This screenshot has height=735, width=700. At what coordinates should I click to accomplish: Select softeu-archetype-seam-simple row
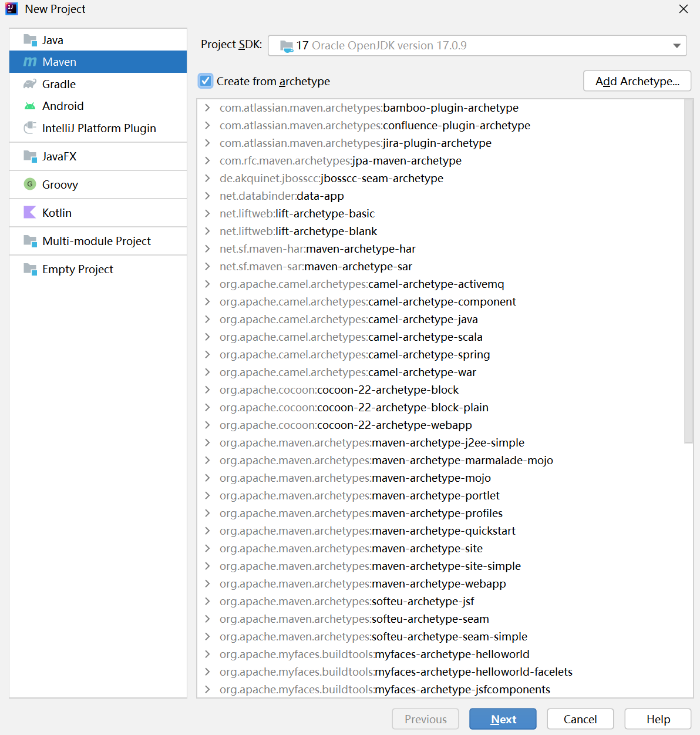pyautogui.click(x=440, y=636)
